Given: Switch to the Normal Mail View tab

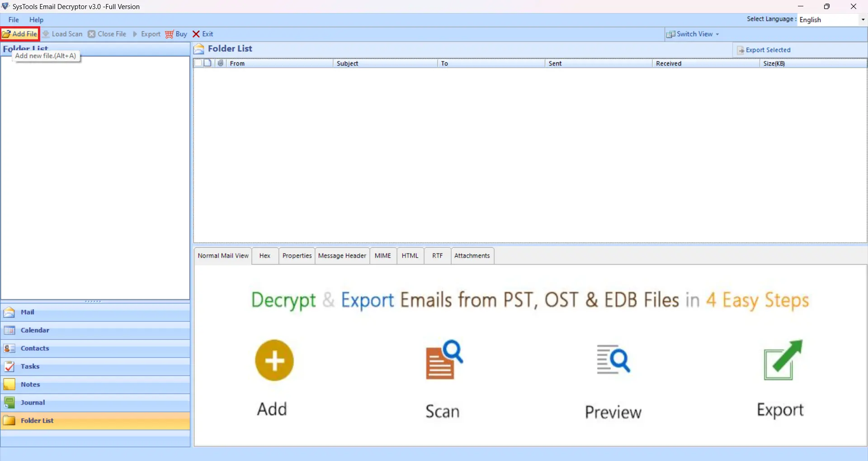Looking at the screenshot, I should pos(223,256).
